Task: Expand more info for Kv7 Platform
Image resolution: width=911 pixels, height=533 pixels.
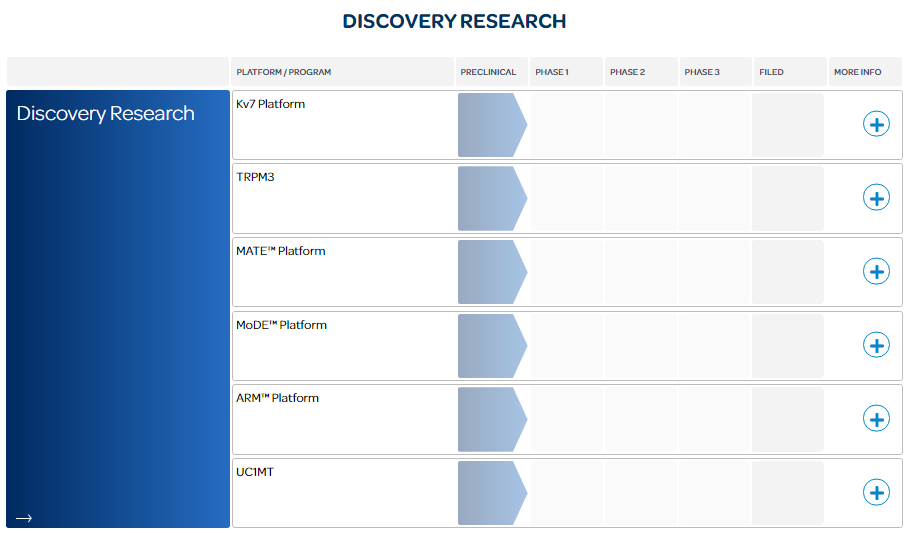Action: coord(876,124)
